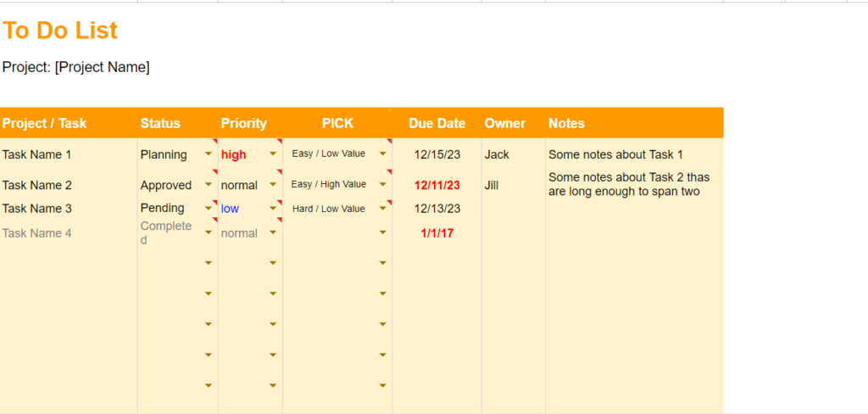Click the Due Date column header
Screen dimensions: 868x414
point(437,123)
